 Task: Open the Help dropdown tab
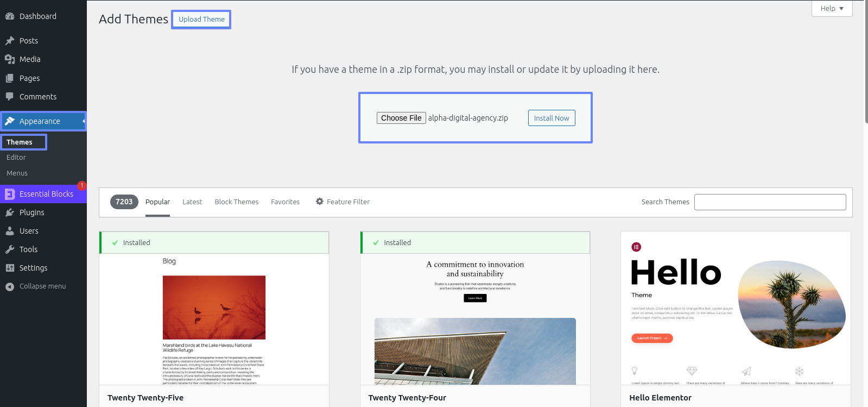[832, 8]
